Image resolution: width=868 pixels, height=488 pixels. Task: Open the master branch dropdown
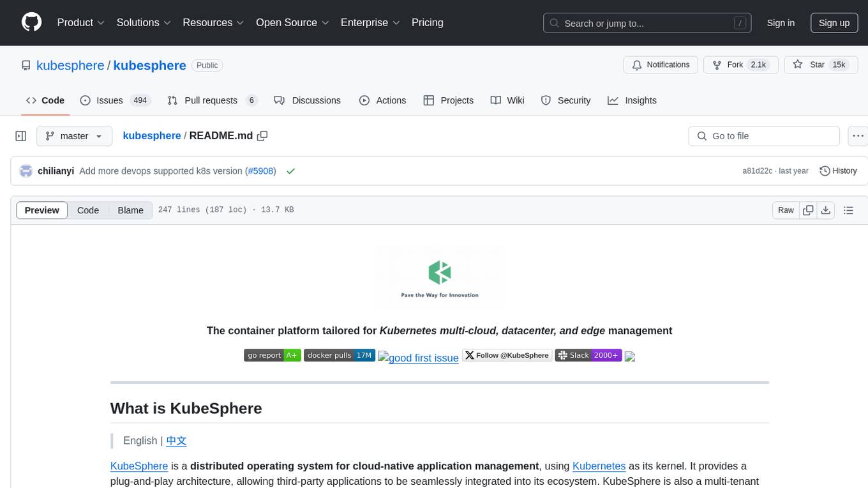(74, 136)
